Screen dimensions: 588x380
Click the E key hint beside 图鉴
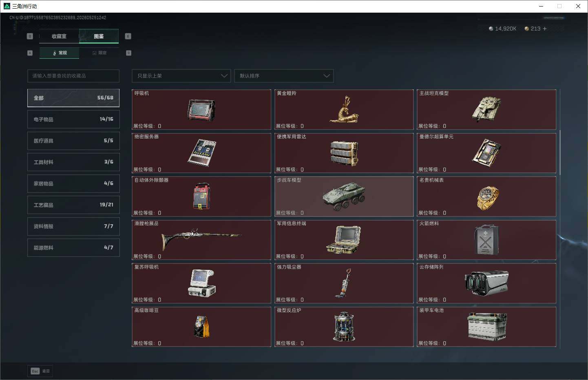click(128, 36)
